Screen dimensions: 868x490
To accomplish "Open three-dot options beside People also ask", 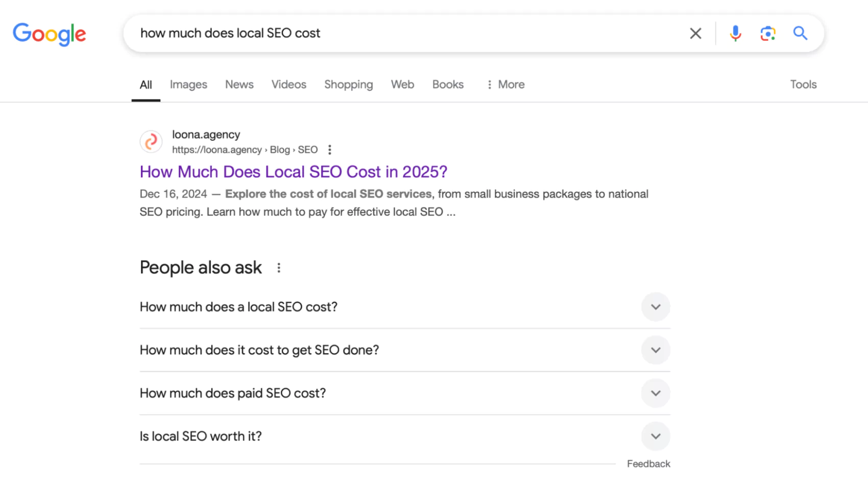I will [279, 268].
